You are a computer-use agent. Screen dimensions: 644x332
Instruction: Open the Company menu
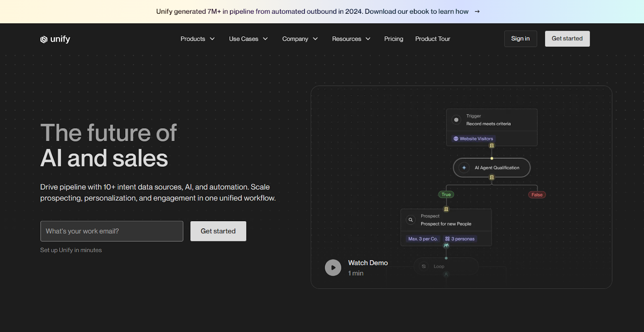click(x=295, y=39)
